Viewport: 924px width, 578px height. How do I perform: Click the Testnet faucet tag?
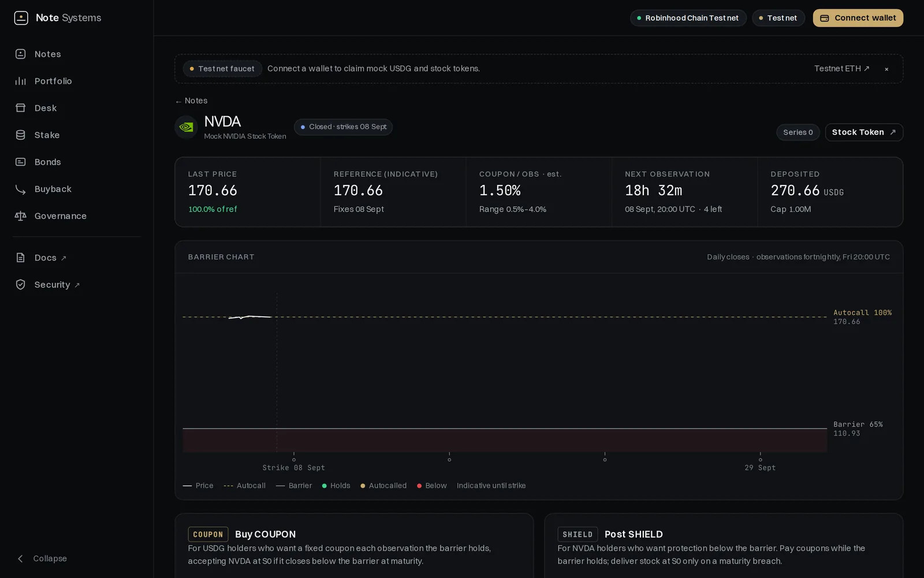point(222,69)
